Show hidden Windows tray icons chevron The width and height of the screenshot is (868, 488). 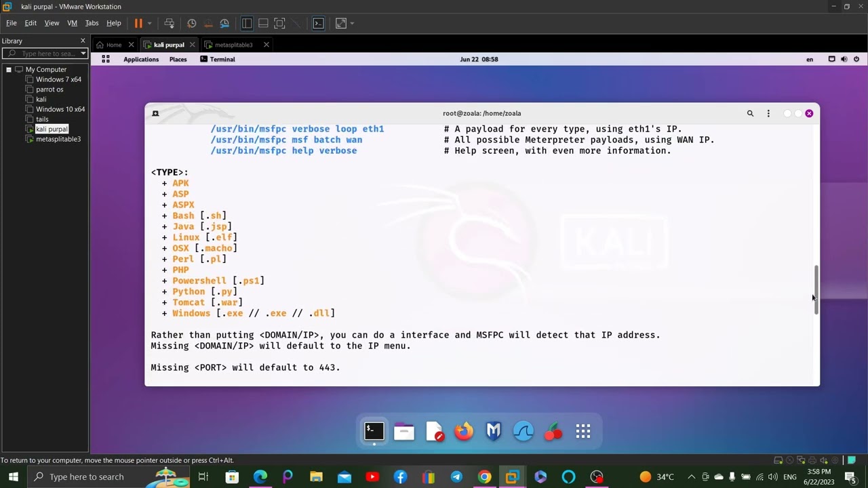pos(691,476)
